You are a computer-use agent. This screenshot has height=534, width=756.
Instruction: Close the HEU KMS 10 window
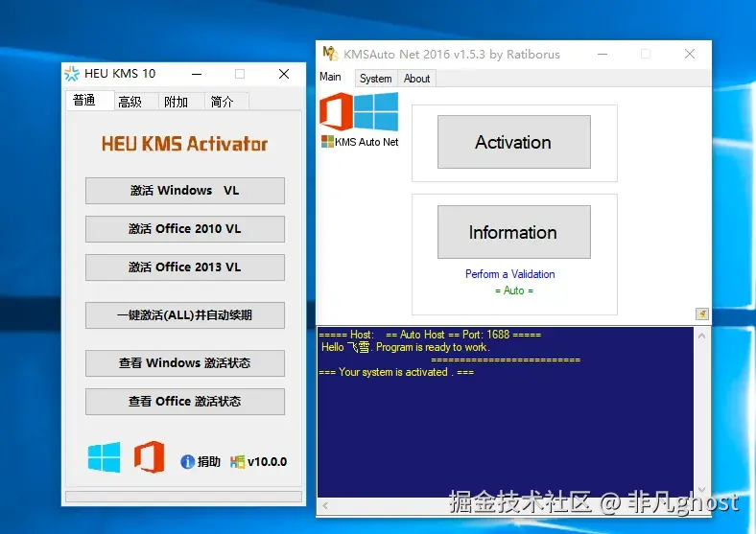pos(284,74)
